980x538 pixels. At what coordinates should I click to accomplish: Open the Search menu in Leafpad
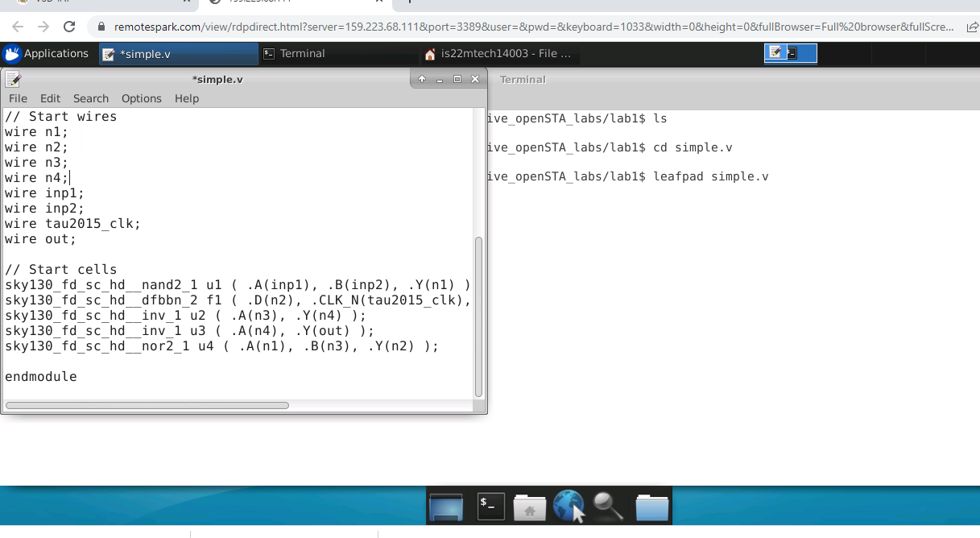pyautogui.click(x=90, y=98)
